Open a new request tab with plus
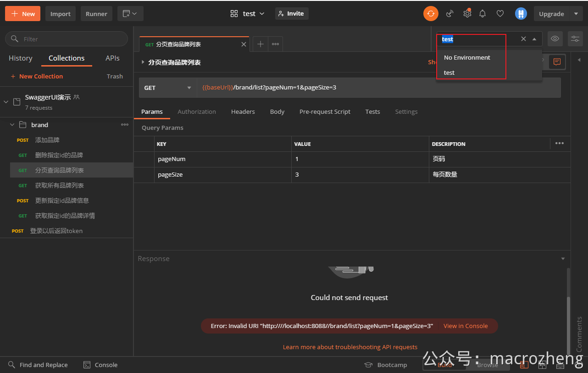This screenshot has width=588, height=373. (x=261, y=44)
